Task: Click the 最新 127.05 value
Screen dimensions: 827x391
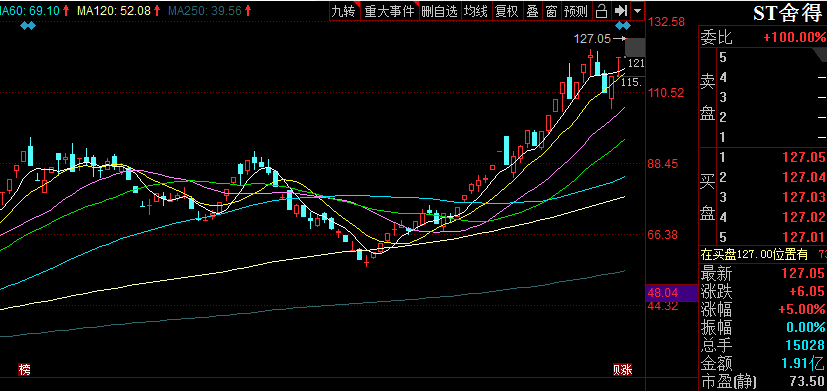Action: [803, 273]
